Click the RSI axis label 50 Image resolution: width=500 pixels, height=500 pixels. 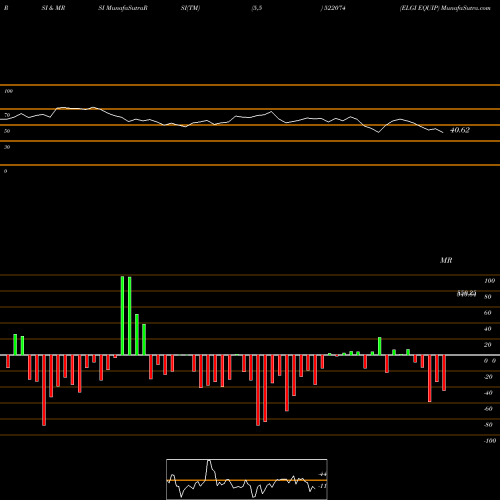[7, 131]
